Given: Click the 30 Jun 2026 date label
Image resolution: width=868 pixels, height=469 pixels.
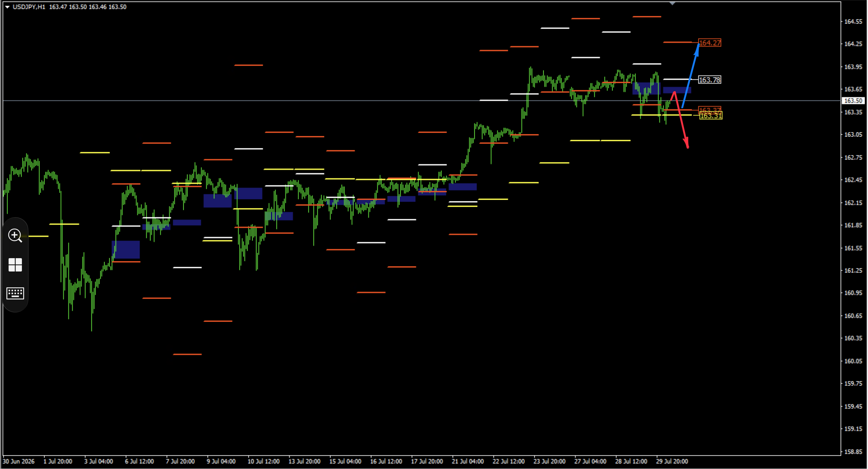Looking at the screenshot, I should coord(18,461).
